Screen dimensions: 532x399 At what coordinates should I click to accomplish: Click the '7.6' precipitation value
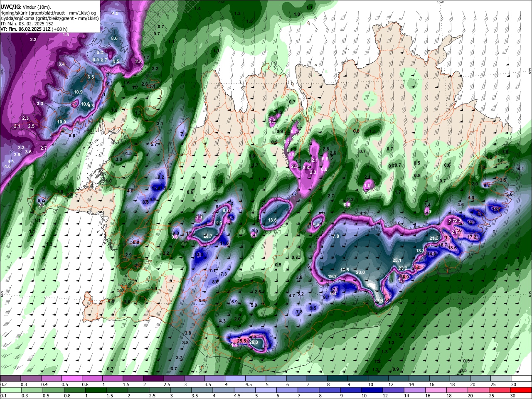pos(183,134)
